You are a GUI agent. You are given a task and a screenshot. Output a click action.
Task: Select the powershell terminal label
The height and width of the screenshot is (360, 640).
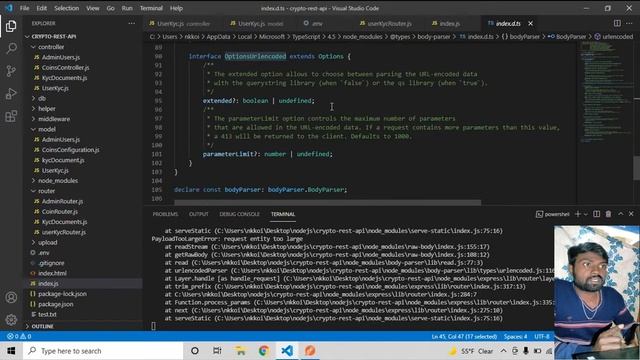point(553,214)
